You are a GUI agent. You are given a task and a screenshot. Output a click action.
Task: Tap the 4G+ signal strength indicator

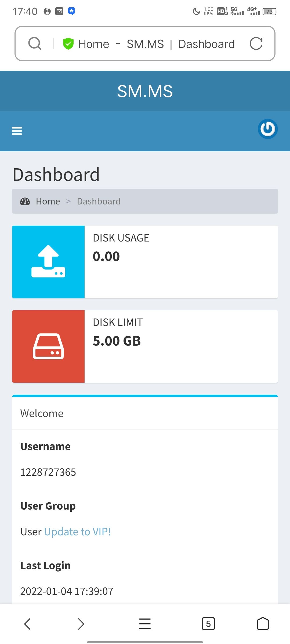253,11
